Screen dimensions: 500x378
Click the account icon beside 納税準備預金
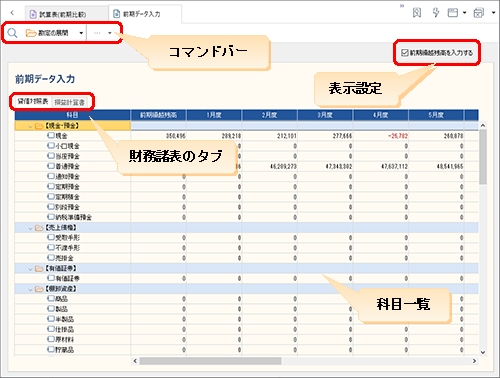[x=51, y=217]
